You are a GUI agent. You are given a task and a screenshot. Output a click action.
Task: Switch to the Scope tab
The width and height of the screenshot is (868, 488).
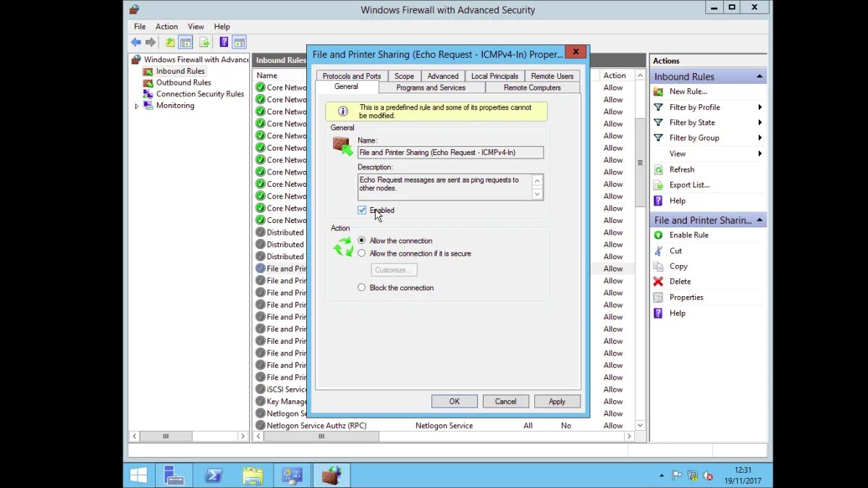(x=404, y=76)
